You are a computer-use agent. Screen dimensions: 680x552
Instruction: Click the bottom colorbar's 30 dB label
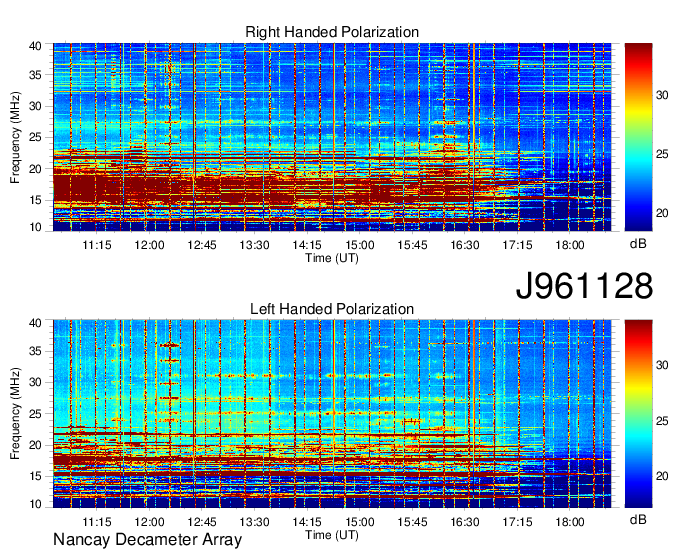[662, 365]
